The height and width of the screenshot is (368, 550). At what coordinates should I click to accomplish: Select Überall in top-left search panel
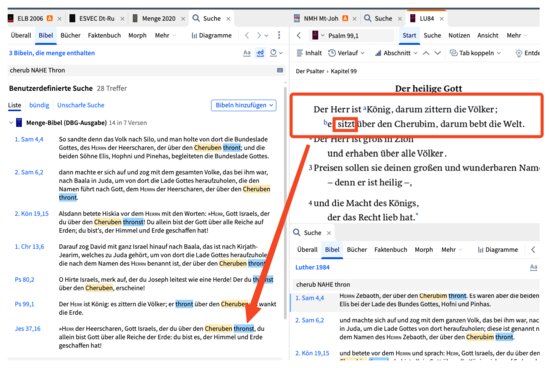[x=21, y=35]
